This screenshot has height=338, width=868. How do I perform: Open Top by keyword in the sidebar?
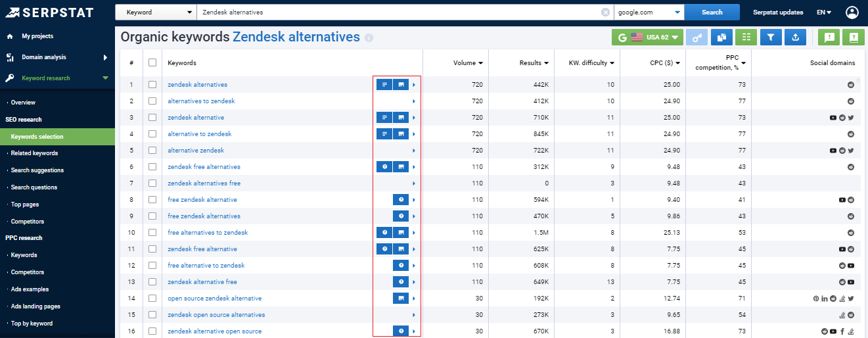click(x=32, y=324)
